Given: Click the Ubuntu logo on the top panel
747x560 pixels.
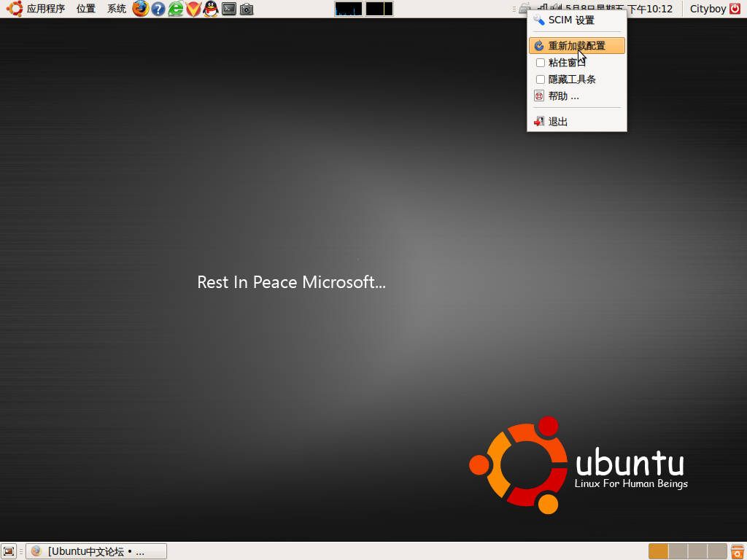Looking at the screenshot, I should pyautogui.click(x=15, y=9).
